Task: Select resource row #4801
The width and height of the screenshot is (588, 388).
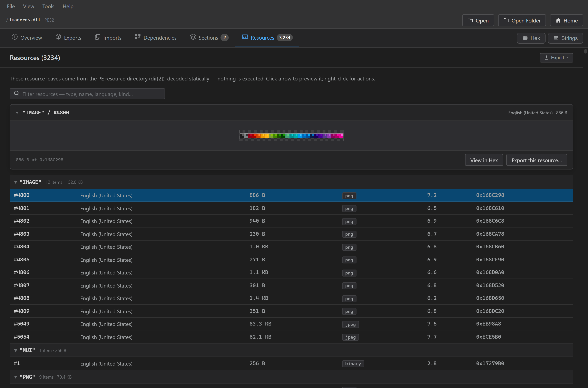Action: (291, 208)
